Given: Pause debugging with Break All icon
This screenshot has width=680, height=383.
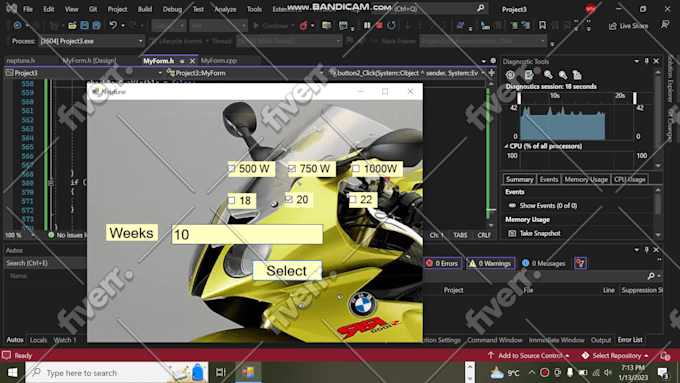Looking at the screenshot, I should click(x=367, y=26).
